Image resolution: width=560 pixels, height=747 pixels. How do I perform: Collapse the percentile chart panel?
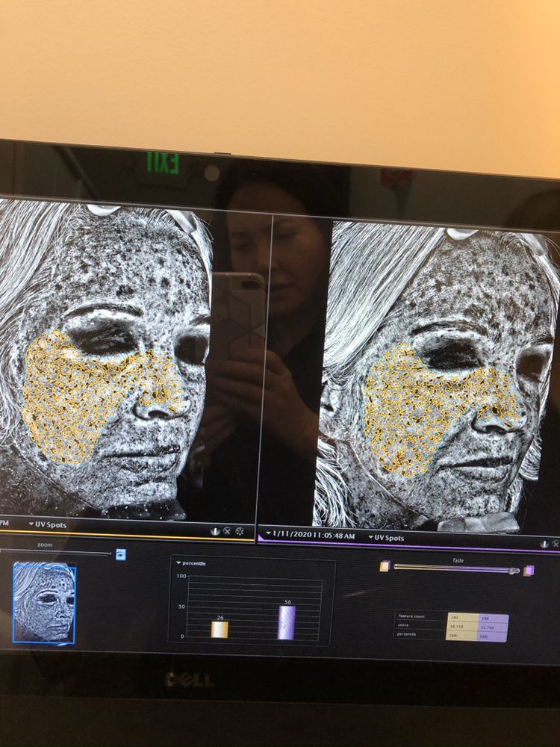pyautogui.click(x=178, y=562)
